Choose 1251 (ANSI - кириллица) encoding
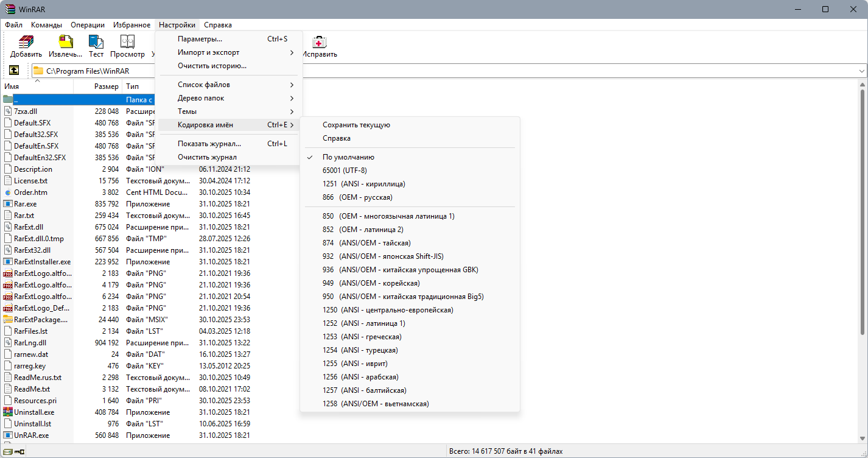 (410, 184)
